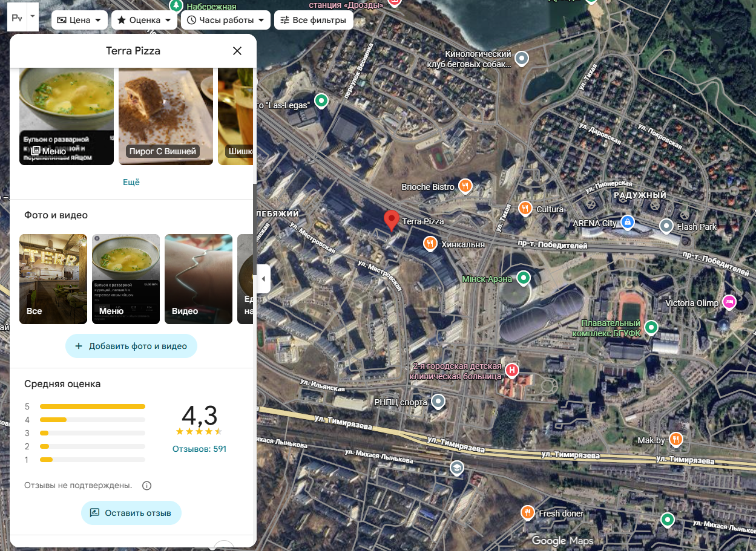This screenshot has height=551, width=756.
Task: Click the Victoria Olimp hotel pin
Action: [x=729, y=302]
